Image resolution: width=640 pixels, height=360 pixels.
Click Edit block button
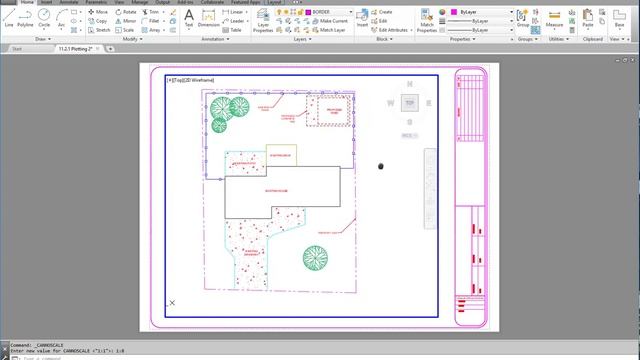click(379, 21)
